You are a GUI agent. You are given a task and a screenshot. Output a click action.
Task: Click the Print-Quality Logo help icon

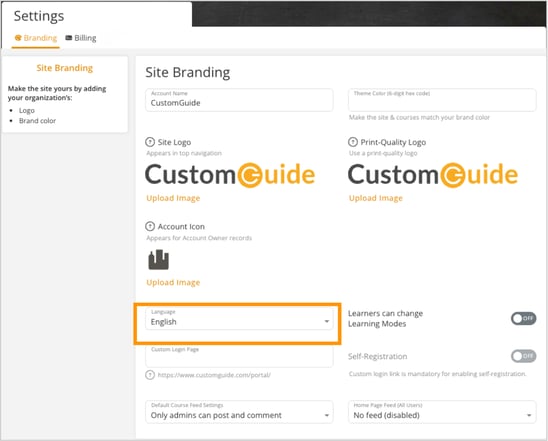pos(353,142)
